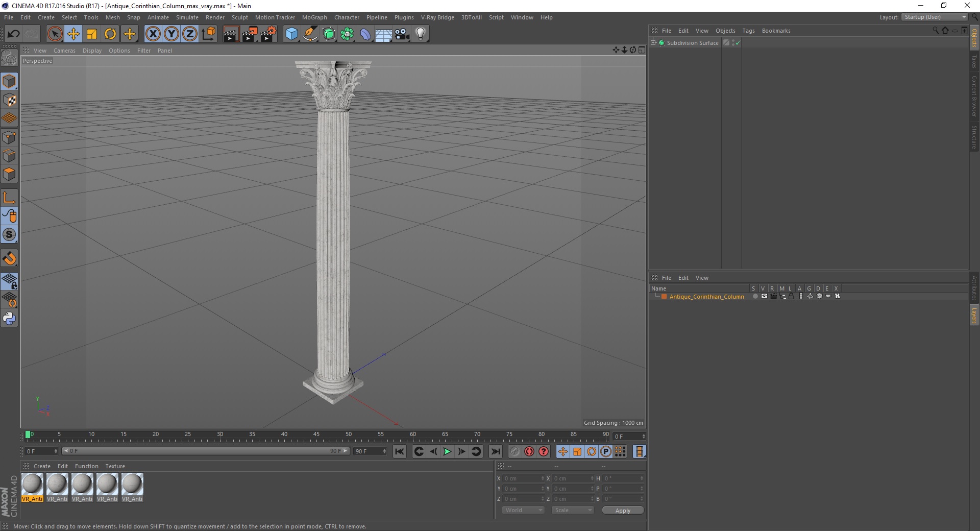Toggle Position keyframe recording button
The height and width of the screenshot is (531, 980).
pyautogui.click(x=562, y=451)
